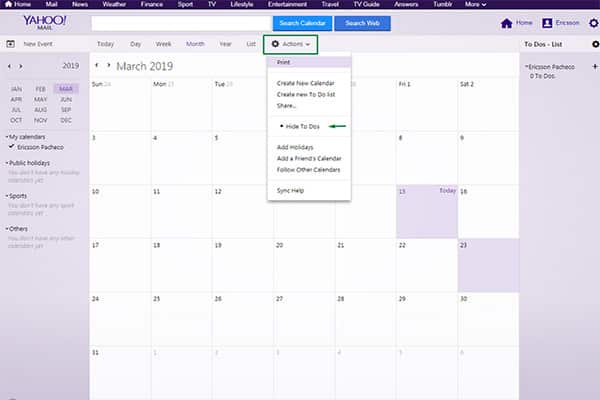Click the 2019 year label
The image size is (600, 400).
[x=70, y=66]
